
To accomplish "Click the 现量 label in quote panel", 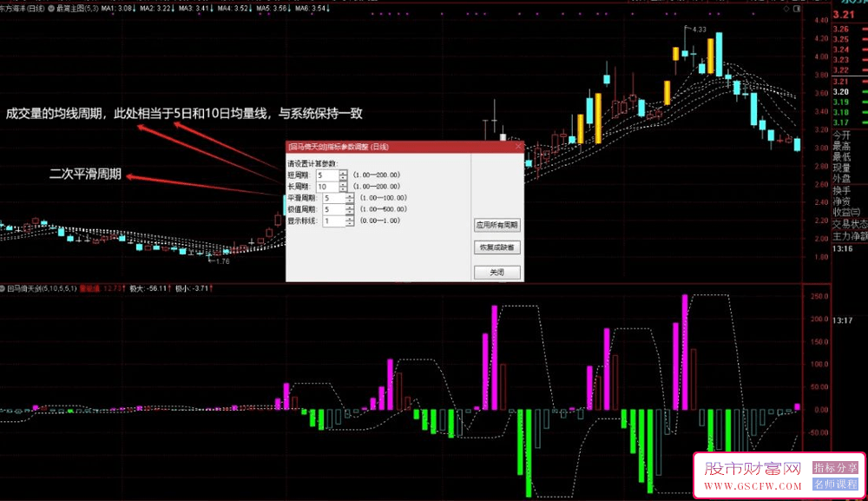I will [x=841, y=168].
